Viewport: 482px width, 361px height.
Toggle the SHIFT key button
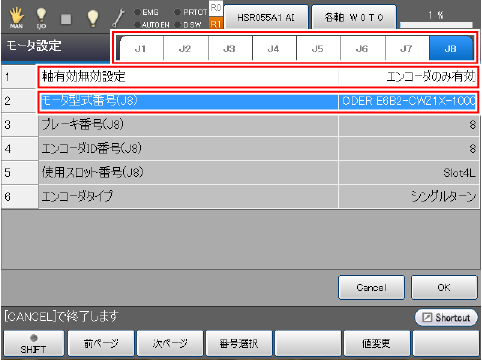(x=33, y=343)
